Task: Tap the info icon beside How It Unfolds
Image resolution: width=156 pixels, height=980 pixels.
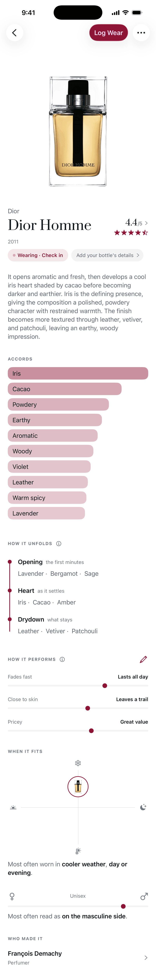Action: click(x=59, y=544)
